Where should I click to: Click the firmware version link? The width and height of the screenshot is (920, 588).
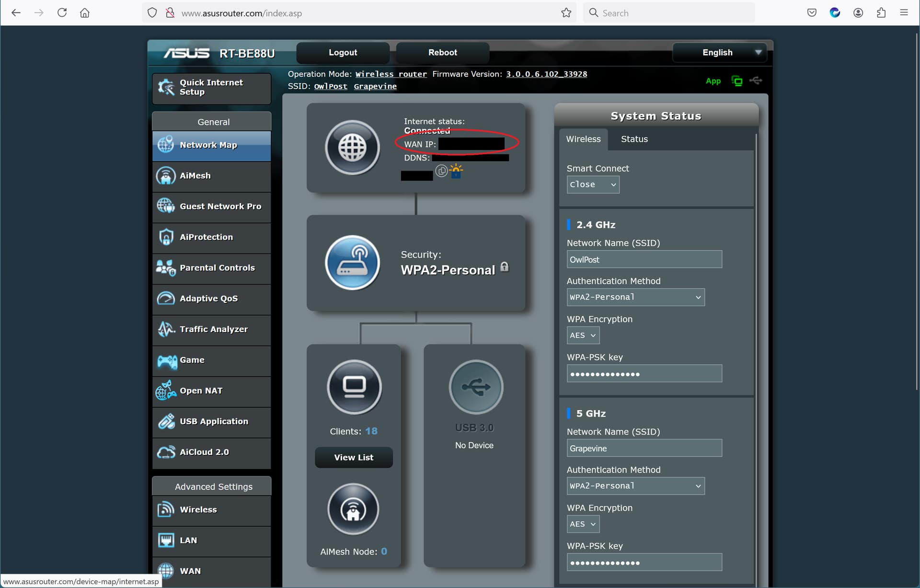[x=546, y=74]
